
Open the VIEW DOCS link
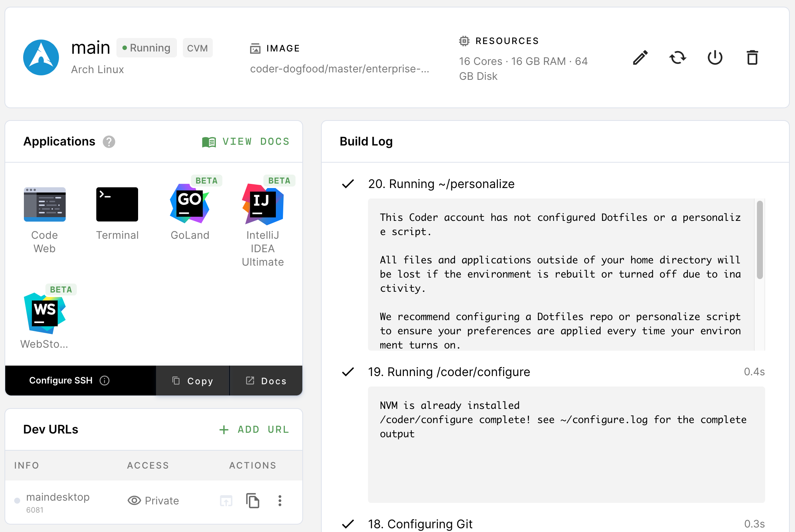[245, 141]
